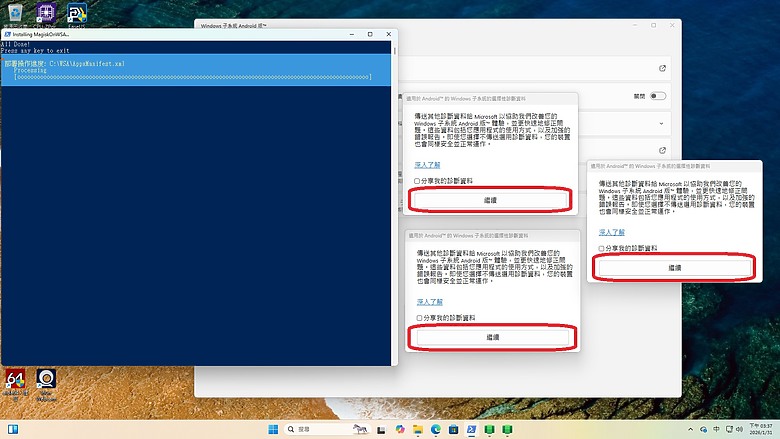The height and width of the screenshot is (439, 780).
Task: Minimize the Windows 子系統 Android window
Action: (x=635, y=25)
